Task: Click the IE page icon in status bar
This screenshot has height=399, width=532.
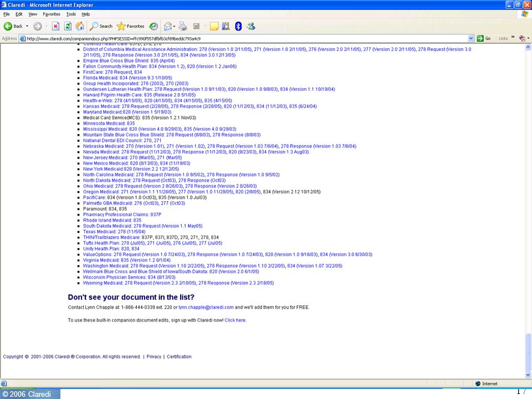Action: tap(3, 383)
